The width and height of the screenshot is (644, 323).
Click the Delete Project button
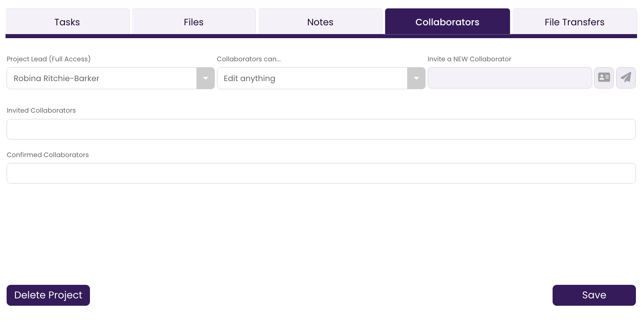[48, 295]
